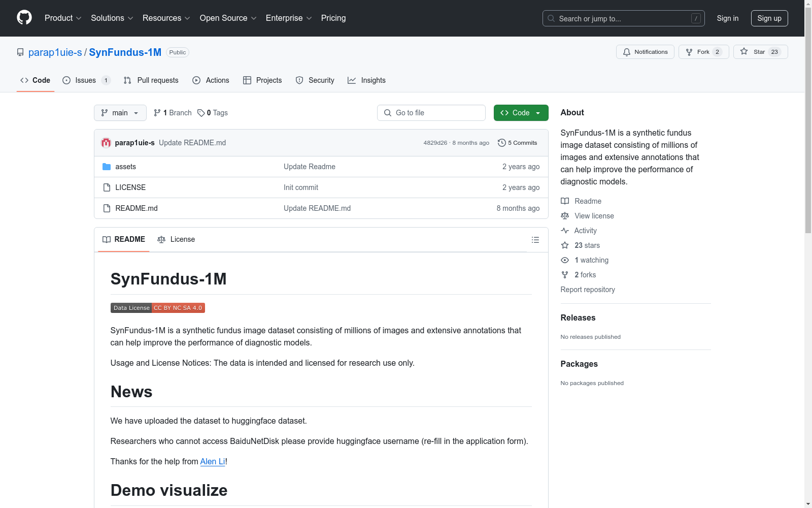Switch to the License tab in file viewer
This screenshot has height=508, width=812.
(176, 239)
